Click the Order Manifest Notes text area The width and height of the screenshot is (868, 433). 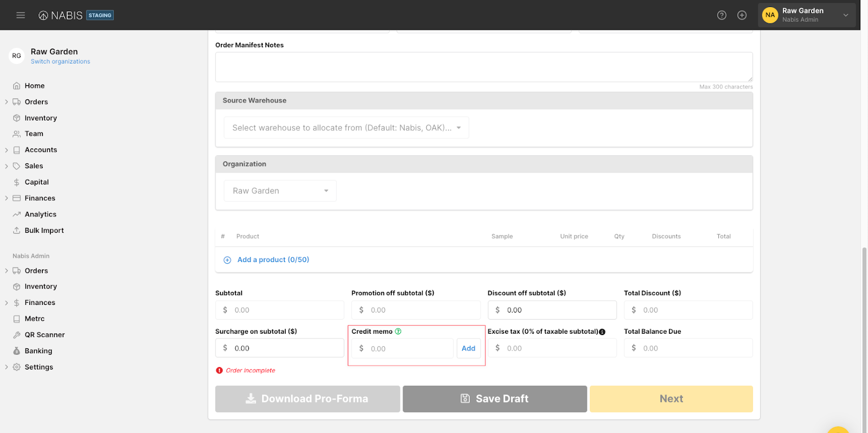point(483,67)
